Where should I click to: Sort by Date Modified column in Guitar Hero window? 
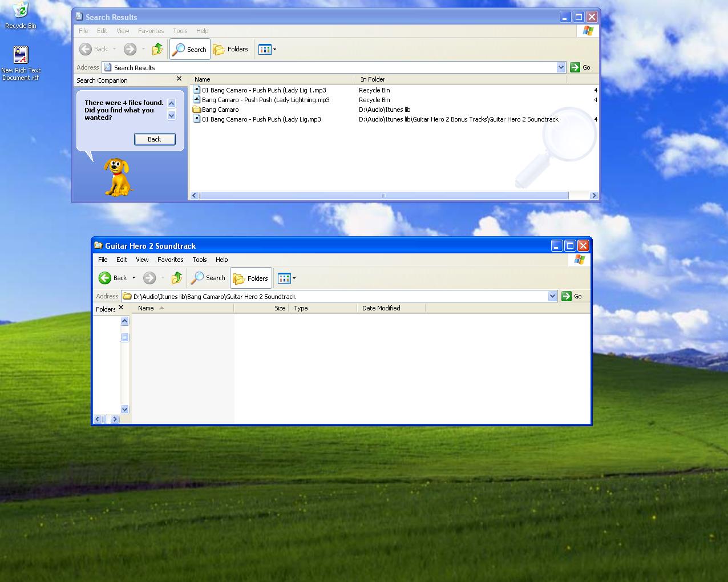click(391, 308)
